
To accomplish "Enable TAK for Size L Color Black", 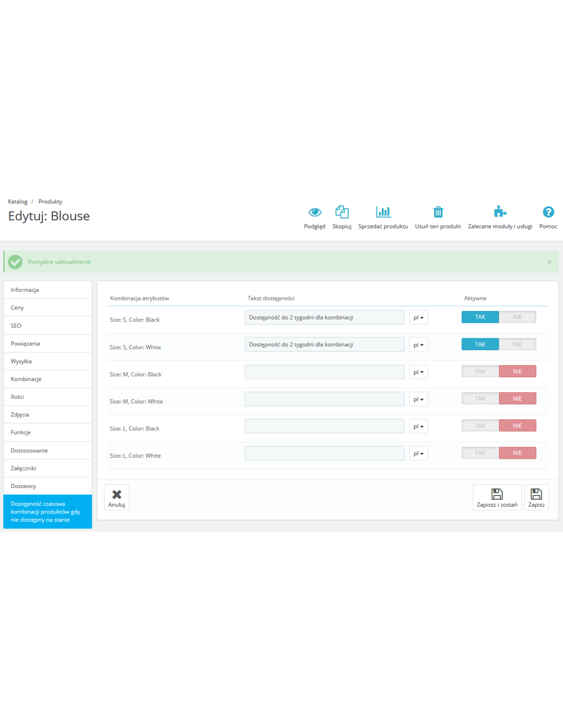I will coord(480,426).
